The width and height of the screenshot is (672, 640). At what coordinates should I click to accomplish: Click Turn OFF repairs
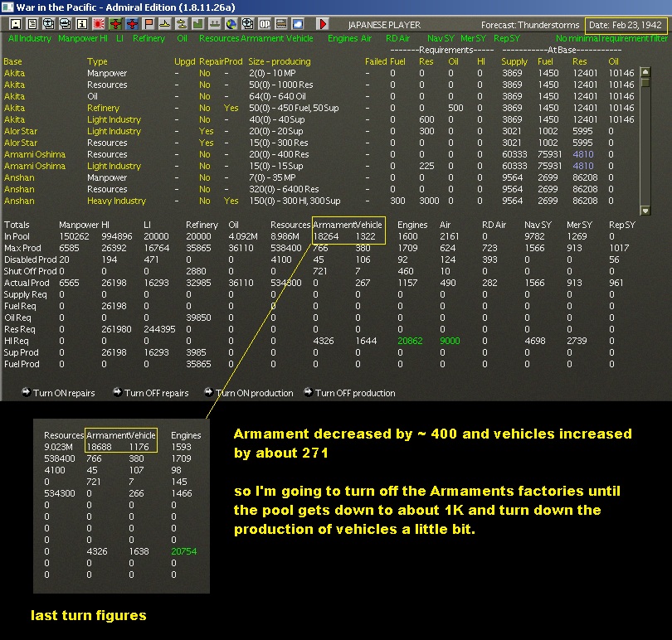coord(157,393)
